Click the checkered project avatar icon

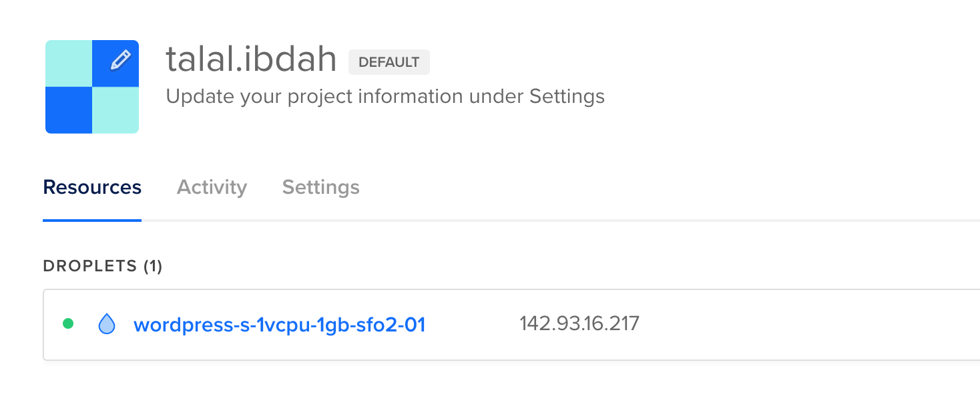pyautogui.click(x=91, y=86)
